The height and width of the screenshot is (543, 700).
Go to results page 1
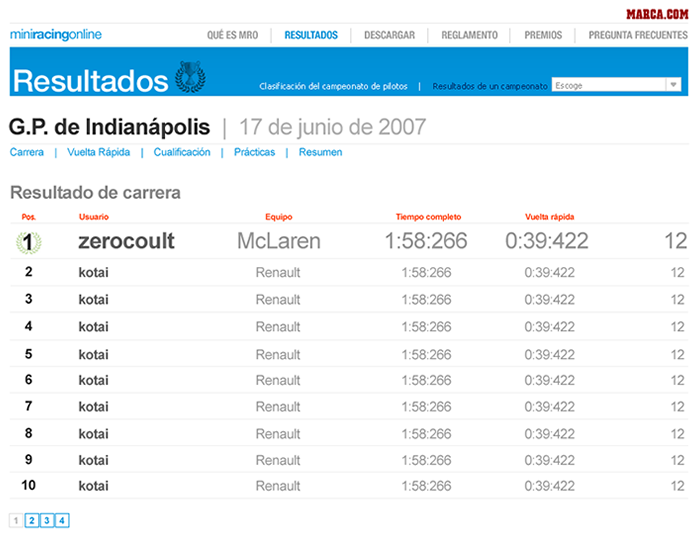coord(16,520)
